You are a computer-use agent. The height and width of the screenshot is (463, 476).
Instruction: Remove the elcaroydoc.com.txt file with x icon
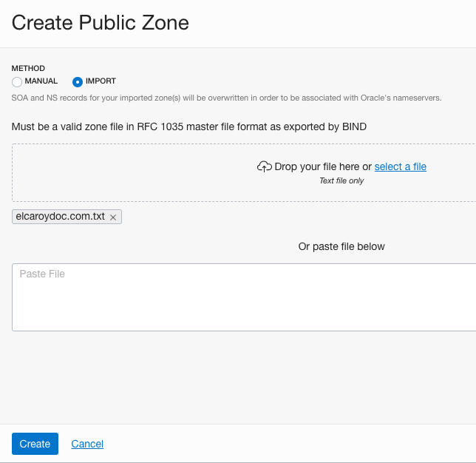click(x=113, y=217)
